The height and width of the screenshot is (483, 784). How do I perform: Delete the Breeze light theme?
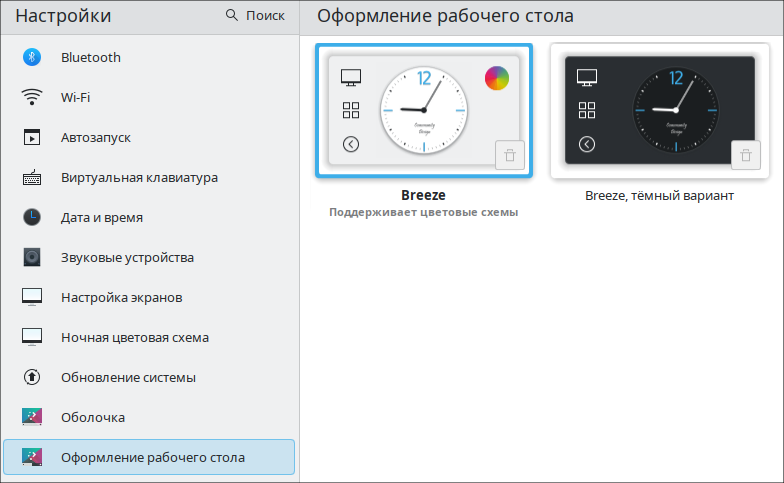pos(509,155)
